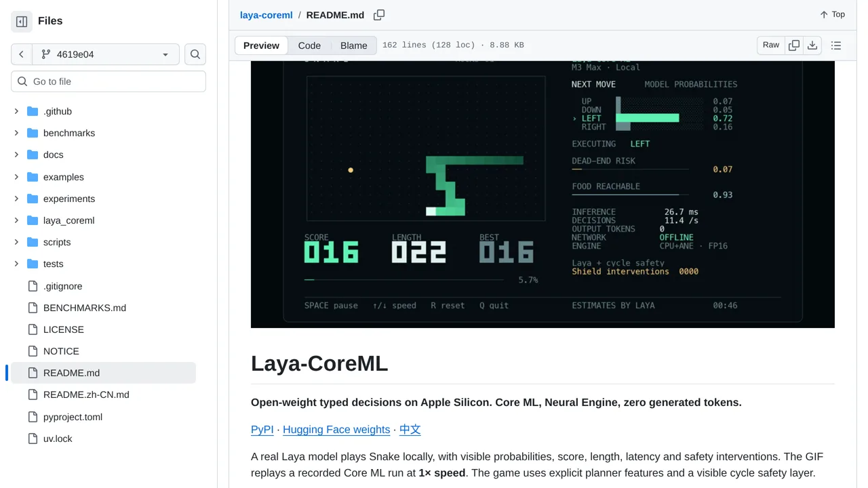
Task: Click the NOTICE file icon
Action: click(x=33, y=351)
